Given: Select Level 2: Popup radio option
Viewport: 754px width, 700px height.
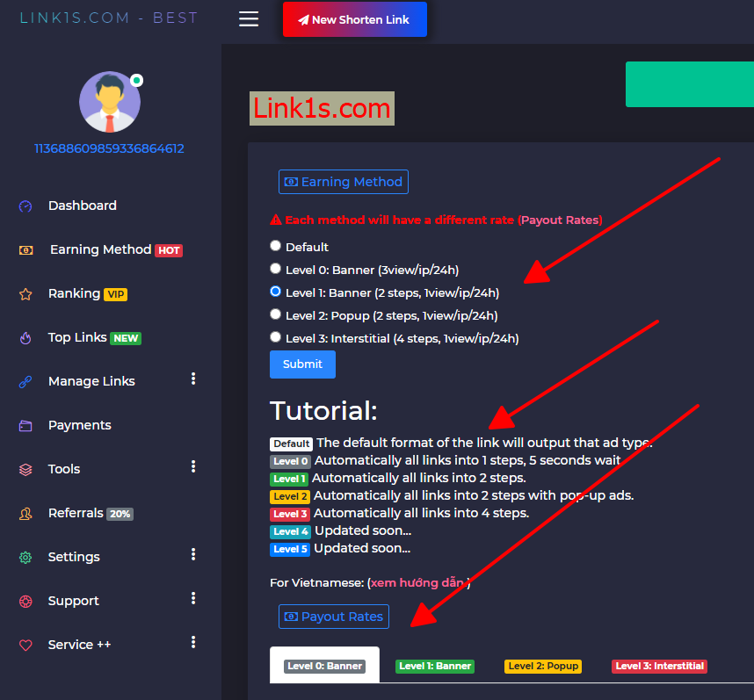Looking at the screenshot, I should coord(275,314).
